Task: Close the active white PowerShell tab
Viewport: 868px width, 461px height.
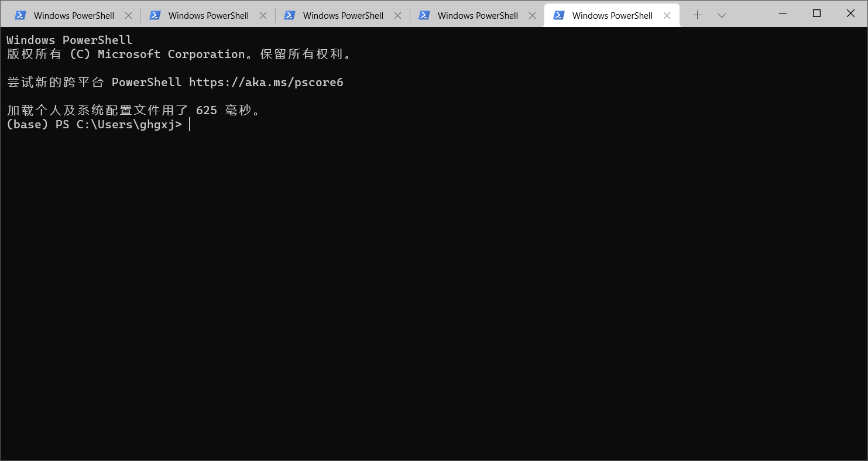Action: (x=667, y=16)
